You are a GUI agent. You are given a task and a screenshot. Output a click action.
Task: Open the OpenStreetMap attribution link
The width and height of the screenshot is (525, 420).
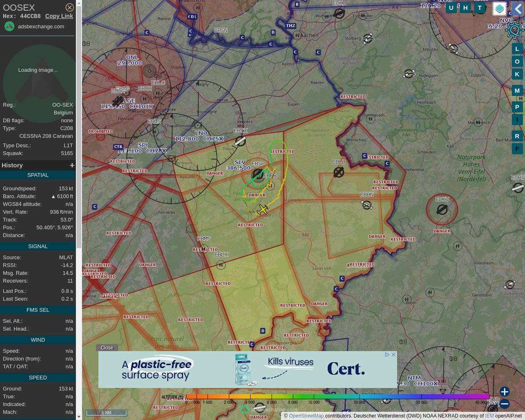[306, 416]
